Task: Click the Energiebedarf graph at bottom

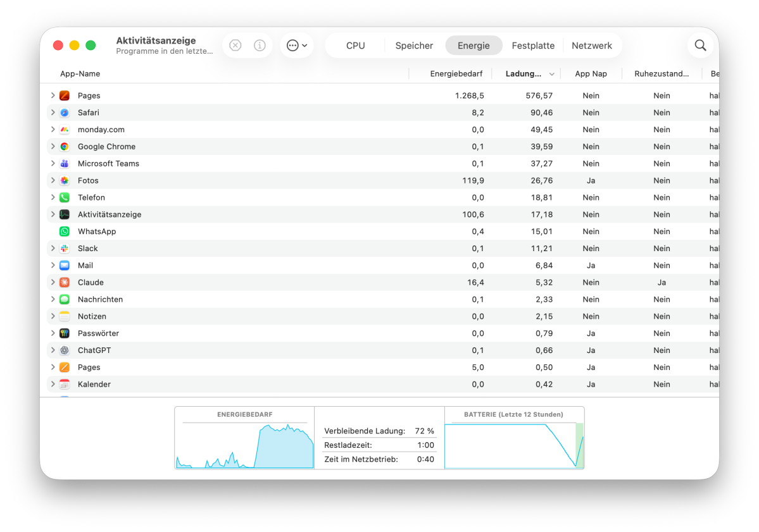Action: click(245, 445)
